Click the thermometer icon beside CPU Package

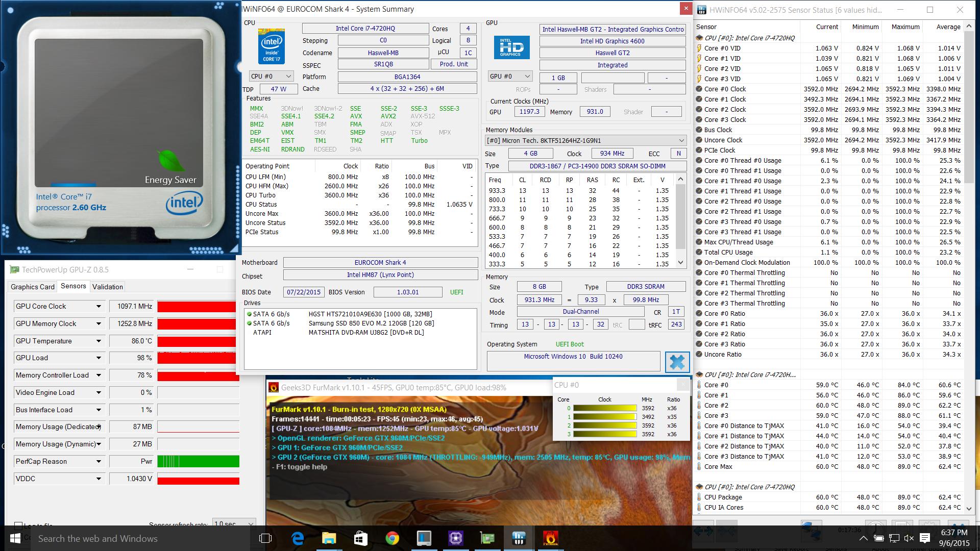pyautogui.click(x=699, y=497)
